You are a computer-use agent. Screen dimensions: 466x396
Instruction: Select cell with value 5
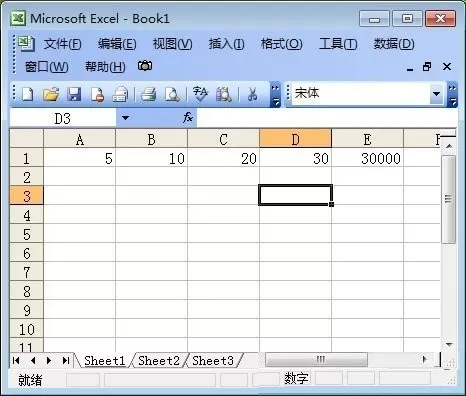coord(80,158)
